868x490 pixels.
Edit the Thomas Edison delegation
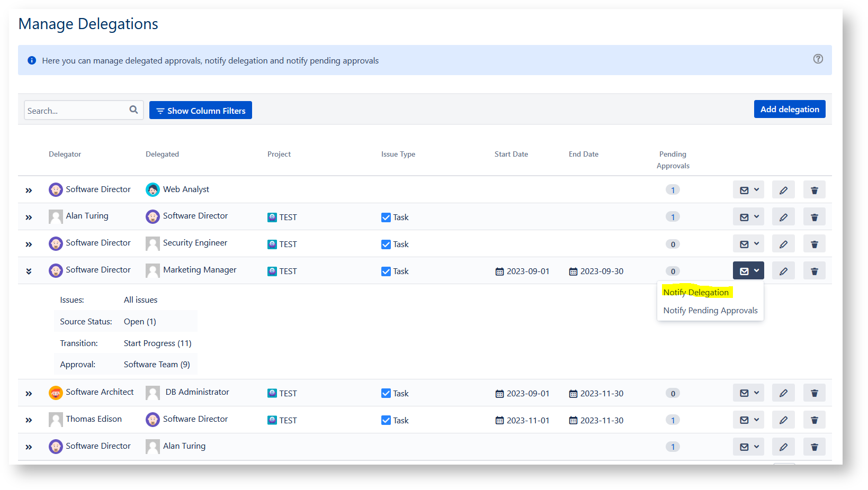(x=783, y=420)
